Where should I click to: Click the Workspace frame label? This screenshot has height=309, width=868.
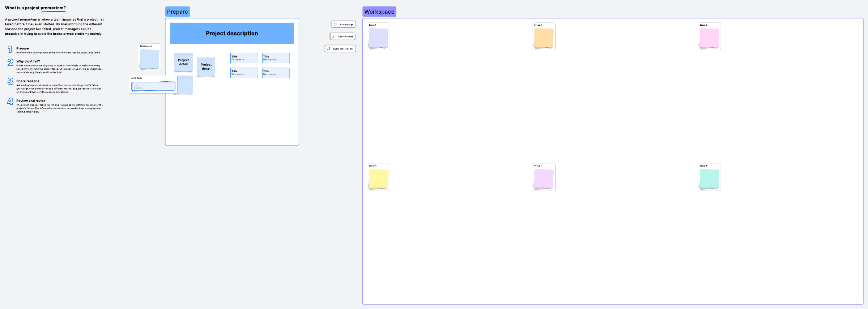point(379,12)
